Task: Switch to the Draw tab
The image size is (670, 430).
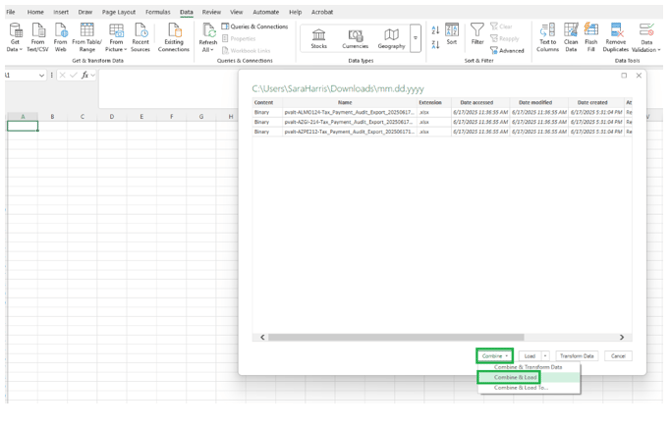Action: [x=85, y=12]
